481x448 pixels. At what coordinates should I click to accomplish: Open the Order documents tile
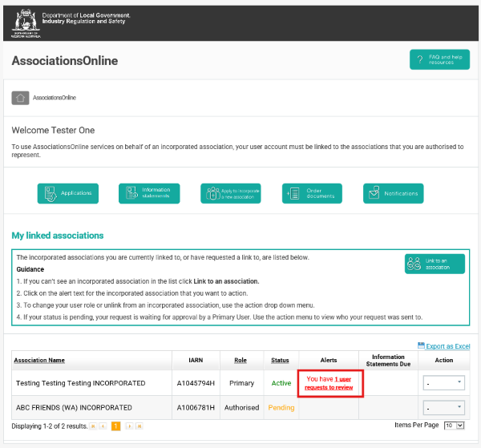click(x=312, y=193)
